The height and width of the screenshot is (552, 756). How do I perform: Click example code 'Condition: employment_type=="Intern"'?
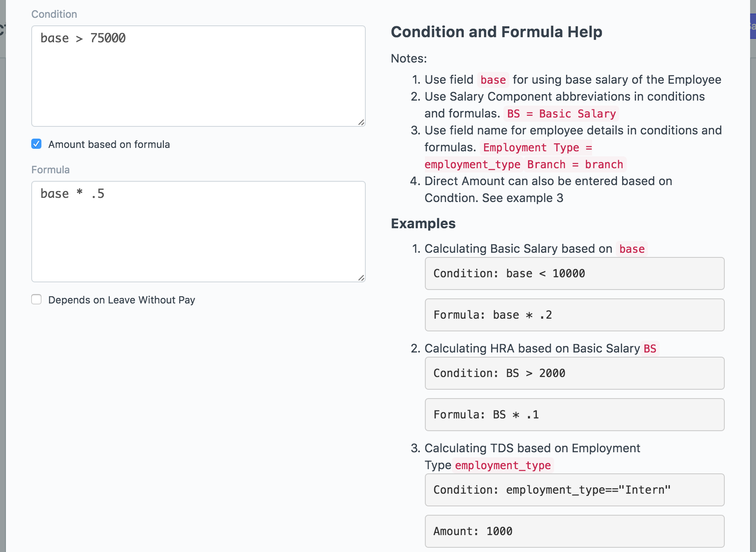pos(574,490)
